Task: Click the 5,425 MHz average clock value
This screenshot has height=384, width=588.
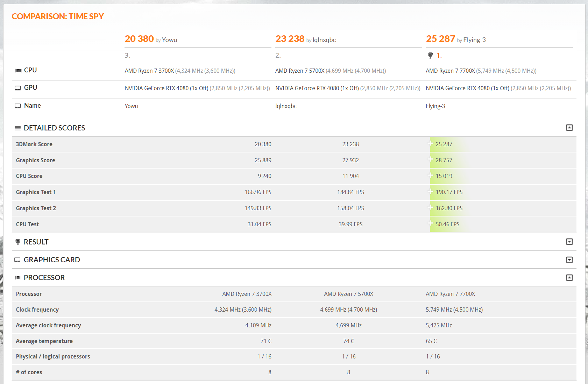Action: [x=439, y=325]
